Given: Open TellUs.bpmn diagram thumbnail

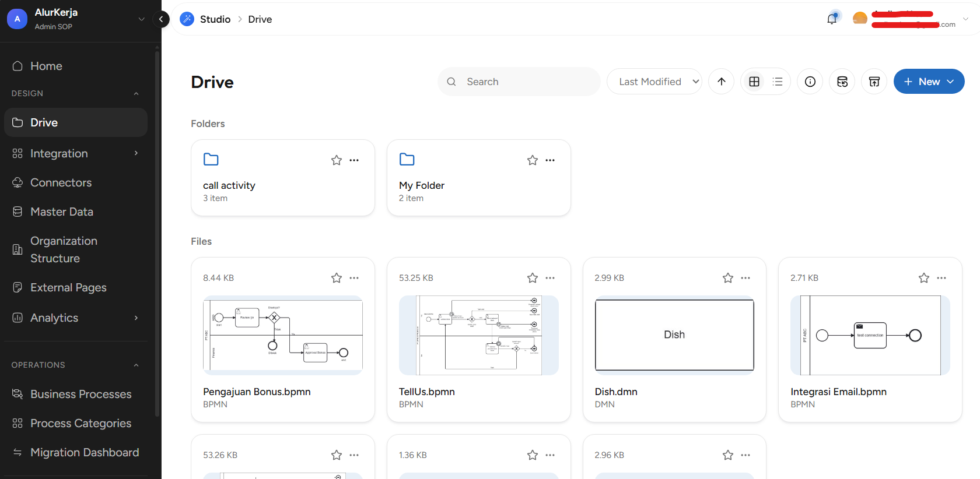Looking at the screenshot, I should pyautogui.click(x=479, y=335).
